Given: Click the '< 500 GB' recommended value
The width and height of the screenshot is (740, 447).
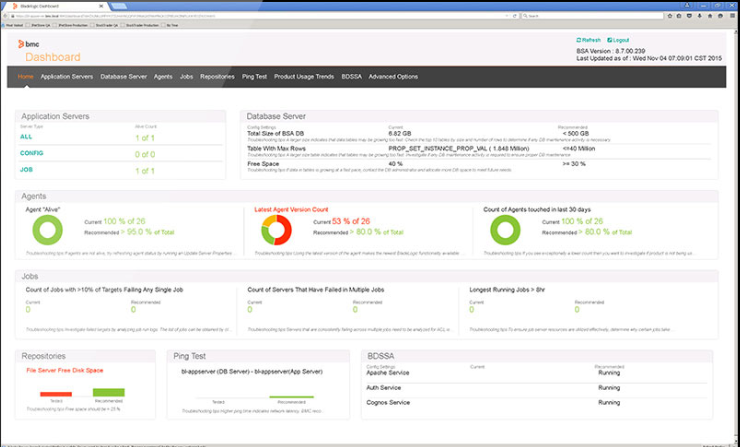Looking at the screenshot, I should coord(576,134).
